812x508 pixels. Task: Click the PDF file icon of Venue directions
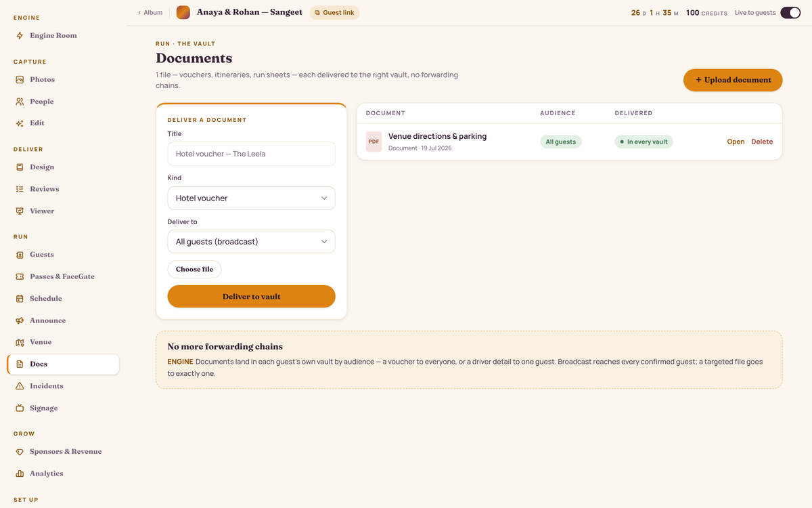(374, 142)
